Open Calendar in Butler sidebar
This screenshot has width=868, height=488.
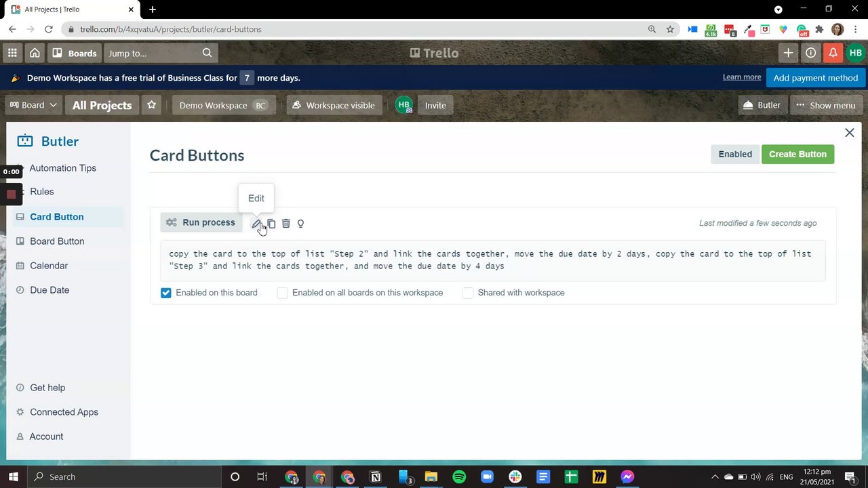[x=49, y=266]
